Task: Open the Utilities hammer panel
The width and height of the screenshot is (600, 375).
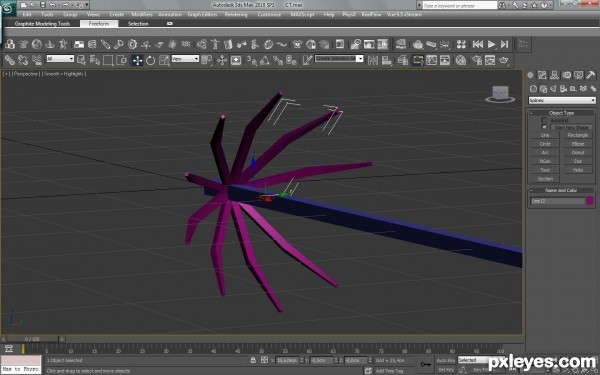Action: [590, 75]
